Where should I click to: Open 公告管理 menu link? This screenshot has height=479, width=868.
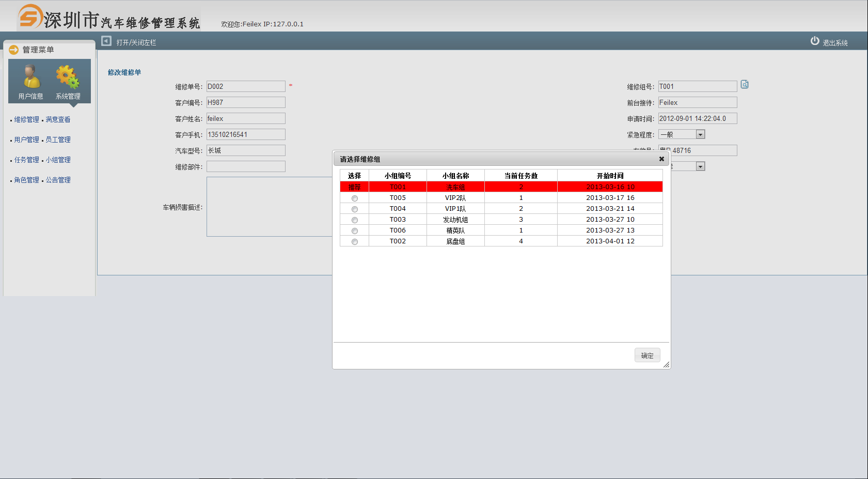click(58, 180)
